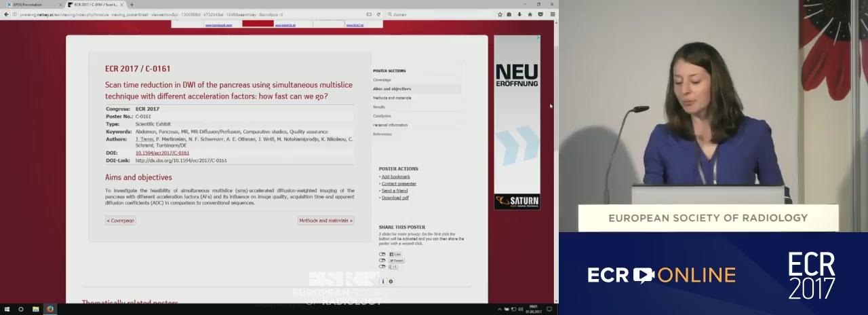Open the Windows Start menu
868x315 pixels.
coord(6,310)
